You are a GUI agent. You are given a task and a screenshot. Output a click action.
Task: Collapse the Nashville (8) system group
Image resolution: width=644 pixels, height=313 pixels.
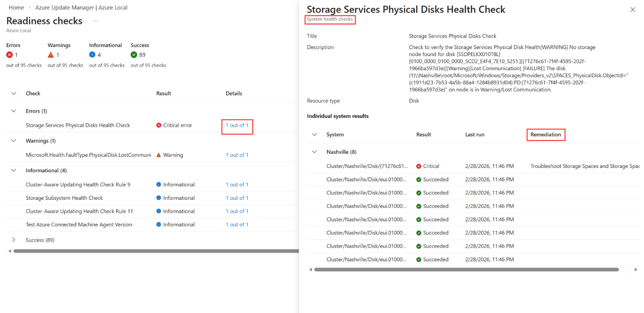[x=314, y=152]
